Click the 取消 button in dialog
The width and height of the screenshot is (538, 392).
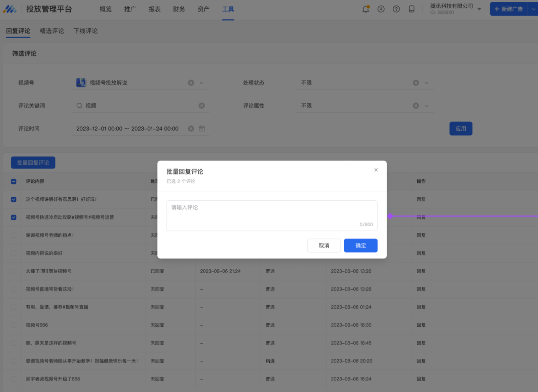pyautogui.click(x=324, y=245)
